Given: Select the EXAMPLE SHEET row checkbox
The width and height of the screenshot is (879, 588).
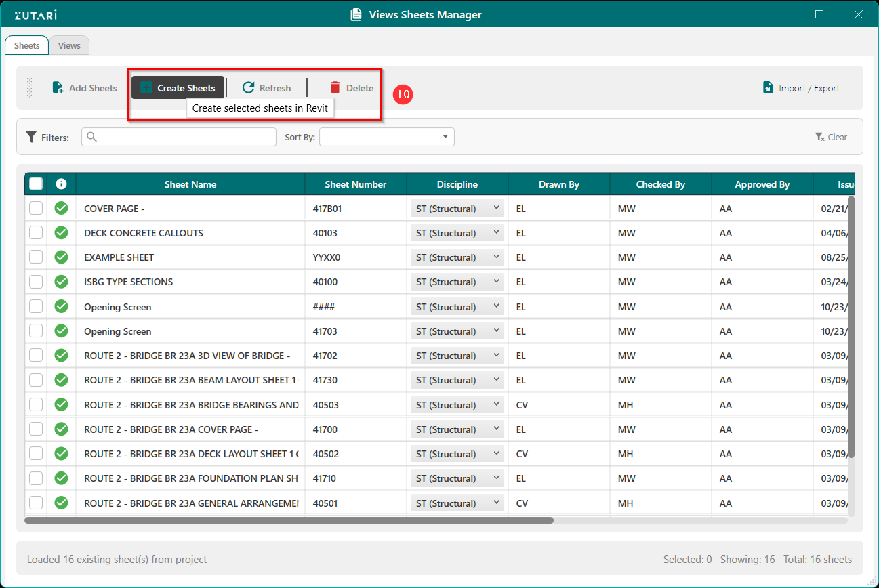Looking at the screenshot, I should tap(36, 257).
